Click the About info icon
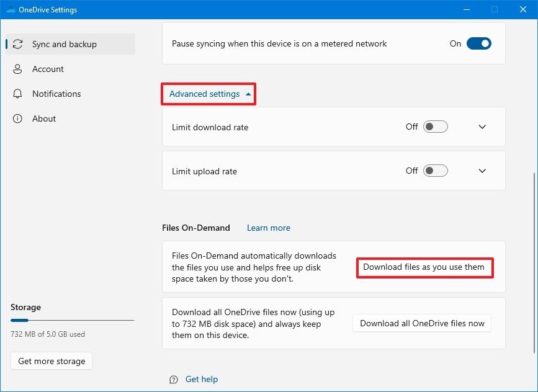Image resolution: width=538 pixels, height=392 pixels. 17,118
